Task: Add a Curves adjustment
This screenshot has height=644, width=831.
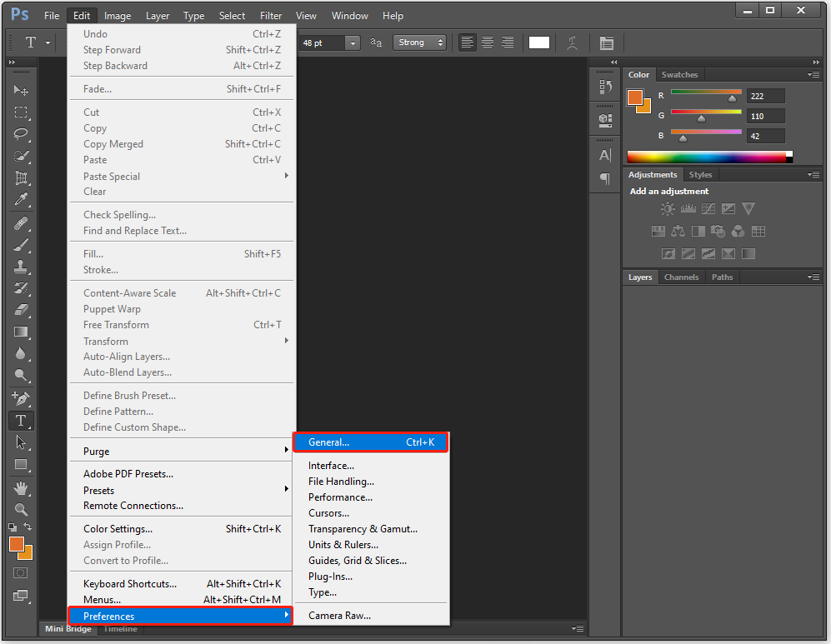Action: click(x=708, y=208)
